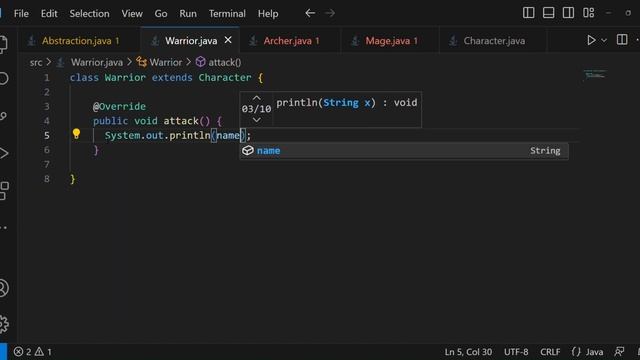The height and width of the screenshot is (360, 640).
Task: Click the lightbulb code action icon
Action: tap(76, 134)
